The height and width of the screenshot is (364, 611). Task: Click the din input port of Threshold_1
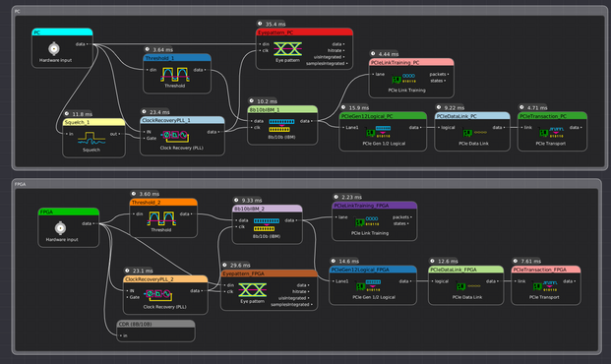pos(152,70)
